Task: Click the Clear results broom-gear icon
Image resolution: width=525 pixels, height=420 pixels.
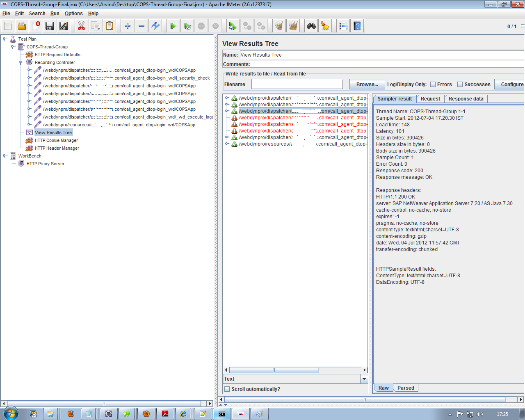Action: pyautogui.click(x=279, y=26)
